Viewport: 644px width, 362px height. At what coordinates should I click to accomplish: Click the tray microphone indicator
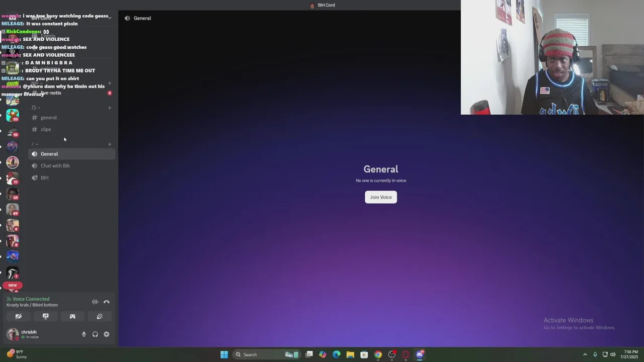[x=595, y=354]
